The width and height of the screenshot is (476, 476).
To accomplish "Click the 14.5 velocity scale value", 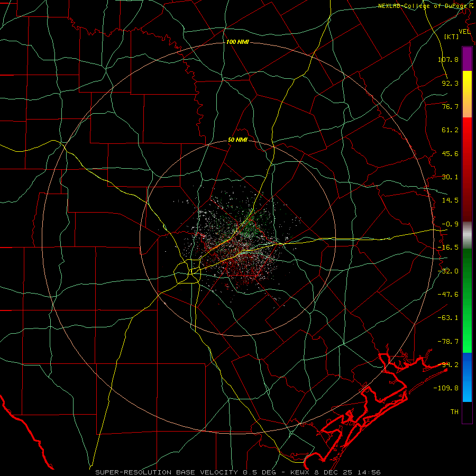I will [x=450, y=200].
